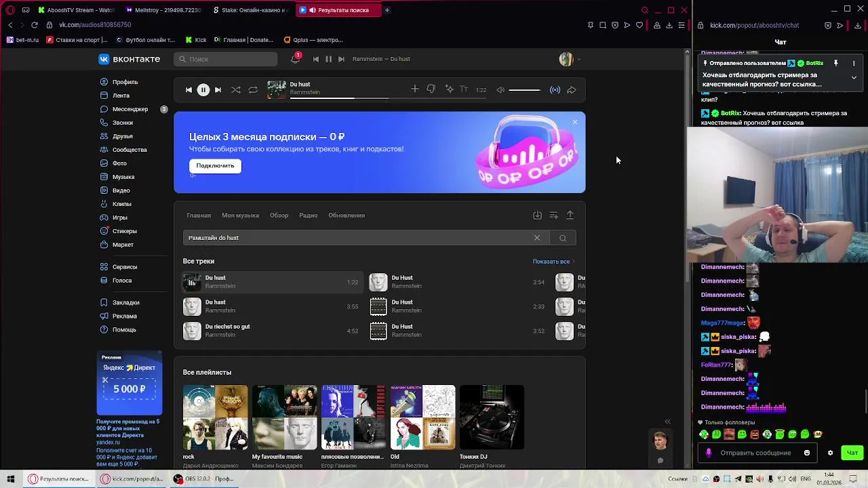This screenshot has width=868, height=488.
Task: Toggle repeat mode in the music player
Action: [x=253, y=89]
